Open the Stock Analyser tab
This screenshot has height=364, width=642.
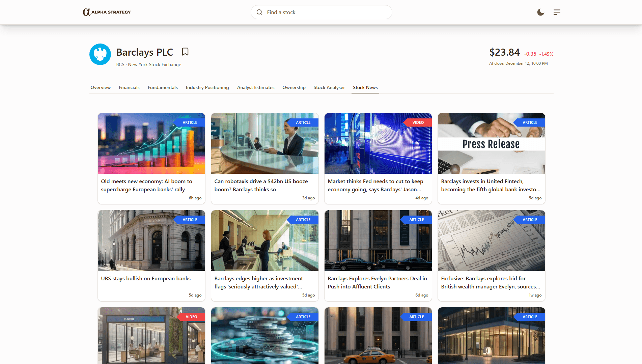329,87
